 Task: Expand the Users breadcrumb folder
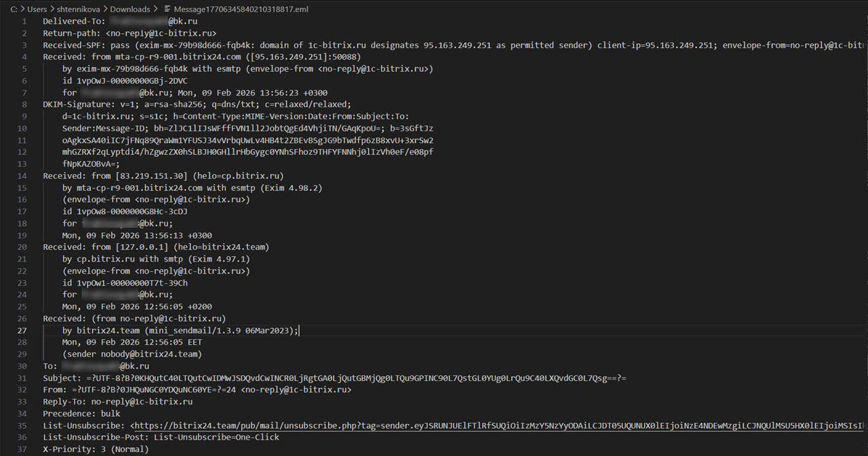(37, 9)
